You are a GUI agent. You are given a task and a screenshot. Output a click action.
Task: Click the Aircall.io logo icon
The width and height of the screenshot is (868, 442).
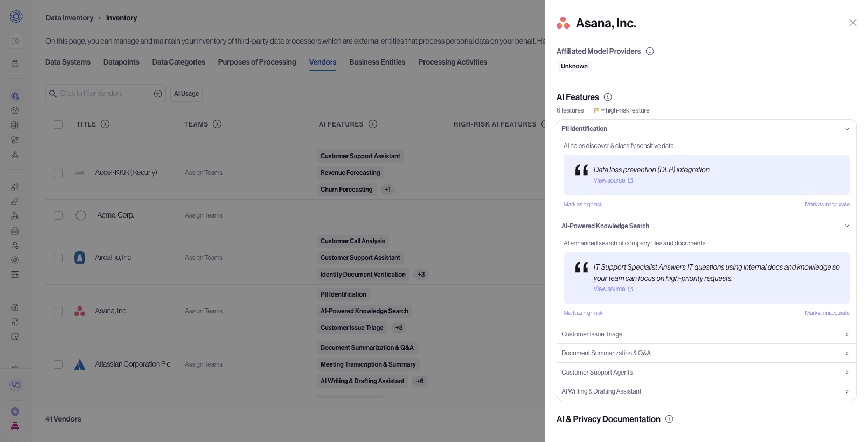(x=80, y=258)
